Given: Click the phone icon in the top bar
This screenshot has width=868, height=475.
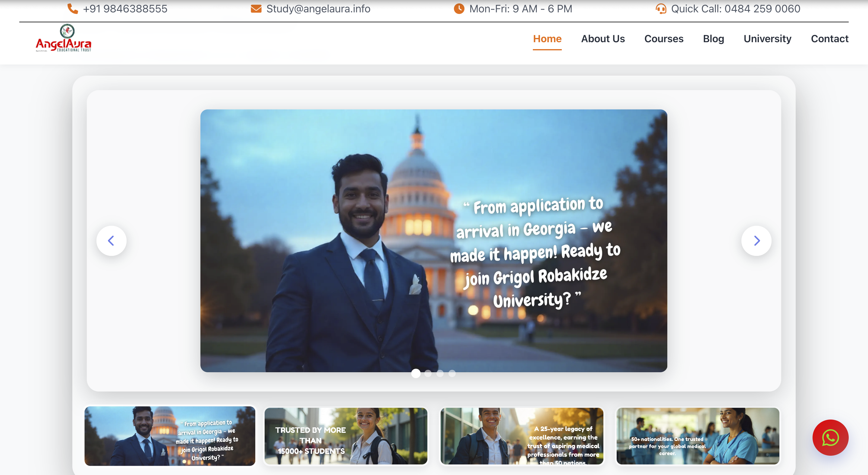Looking at the screenshot, I should click(72, 9).
